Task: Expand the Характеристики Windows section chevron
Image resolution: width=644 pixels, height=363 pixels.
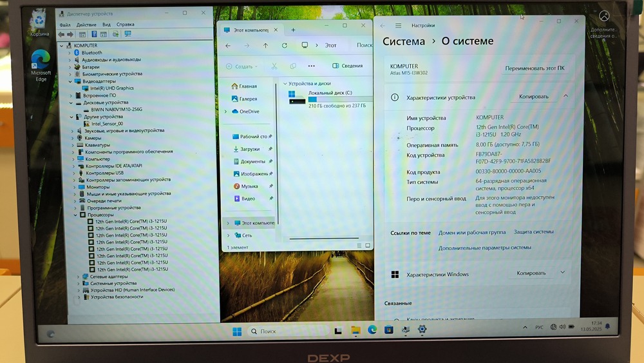Action: coord(563,272)
